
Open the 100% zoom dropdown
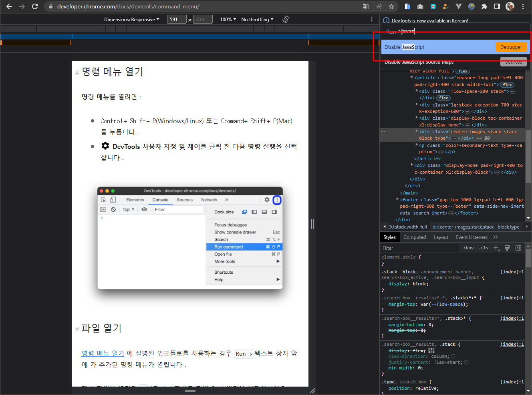pos(228,19)
